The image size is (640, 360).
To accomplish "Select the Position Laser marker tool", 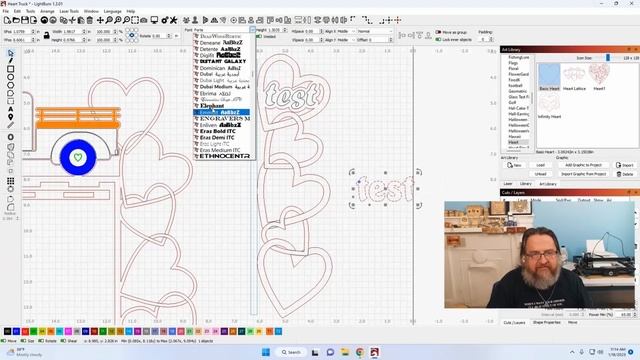I will (x=11, y=117).
